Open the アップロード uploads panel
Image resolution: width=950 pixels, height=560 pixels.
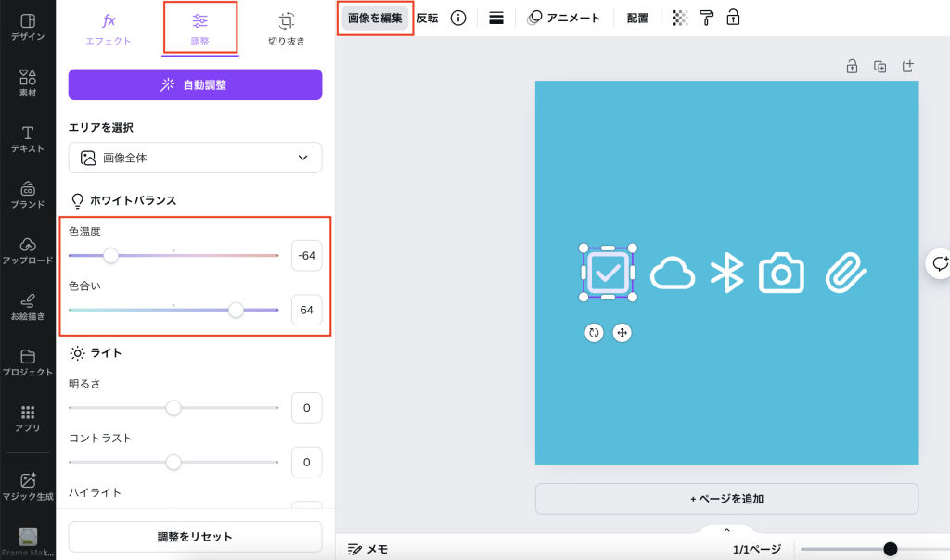28,250
